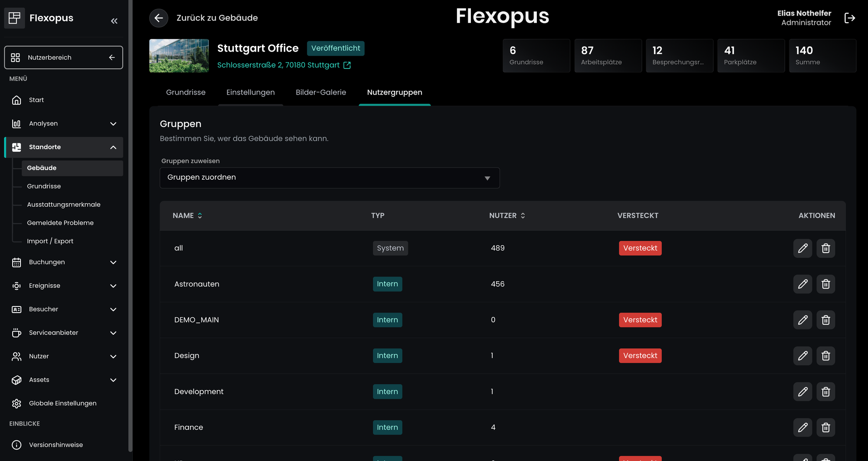Click the logout icon next to Administrator
The image size is (868, 461).
pyautogui.click(x=849, y=18)
